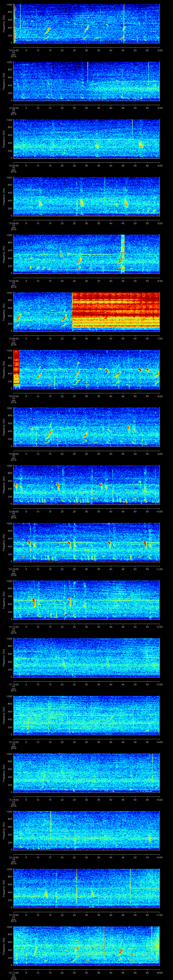Select the 13:10:00 spectrogram panel
The image size is (173, 980).
point(86,543)
